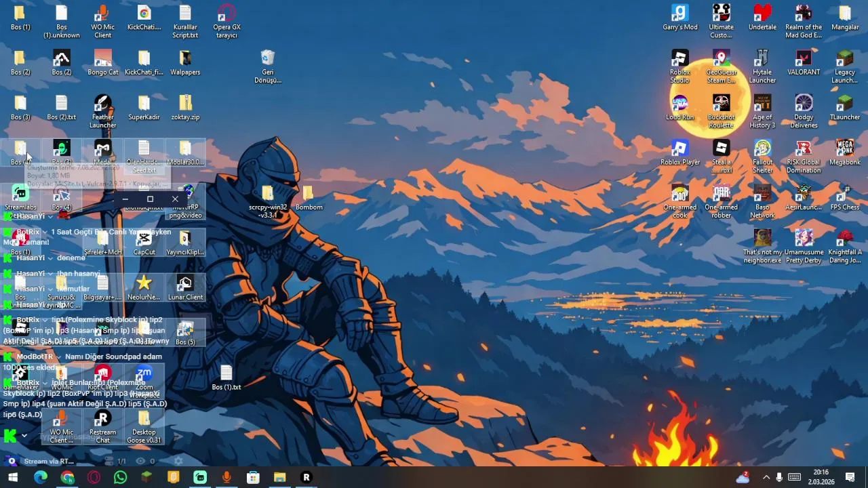Open the Windows Start menu
This screenshot has width=868, height=488.
(13, 477)
